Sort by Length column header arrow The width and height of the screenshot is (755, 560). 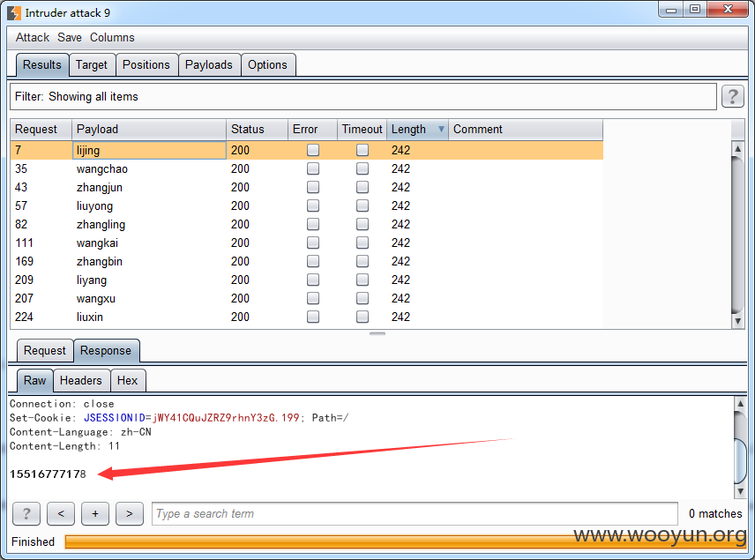click(x=441, y=129)
